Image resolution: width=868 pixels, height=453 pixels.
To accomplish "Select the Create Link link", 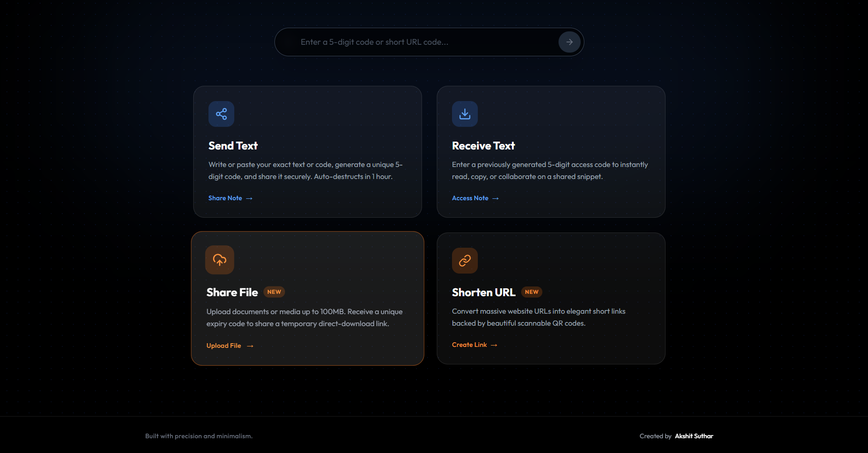I will point(469,345).
